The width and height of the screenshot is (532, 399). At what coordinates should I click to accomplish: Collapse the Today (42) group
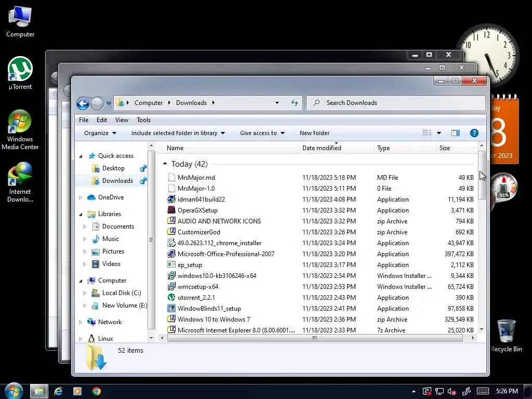(x=165, y=164)
